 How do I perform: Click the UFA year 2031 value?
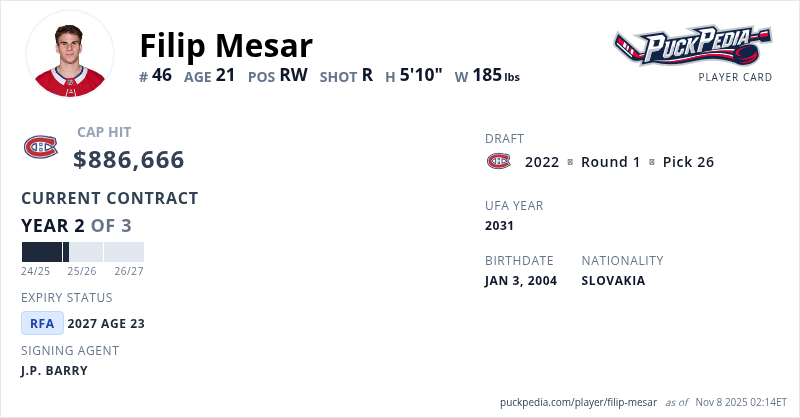point(499,226)
